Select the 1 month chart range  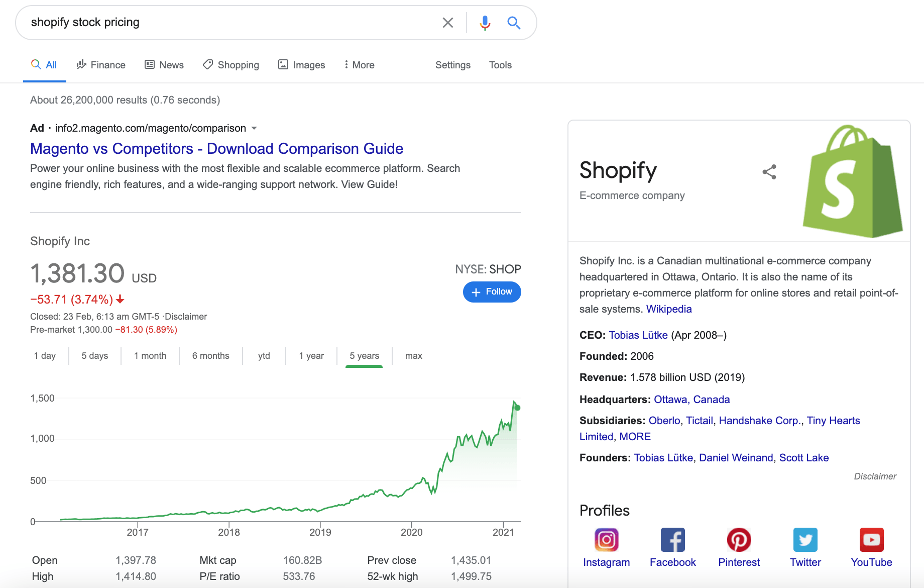150,356
